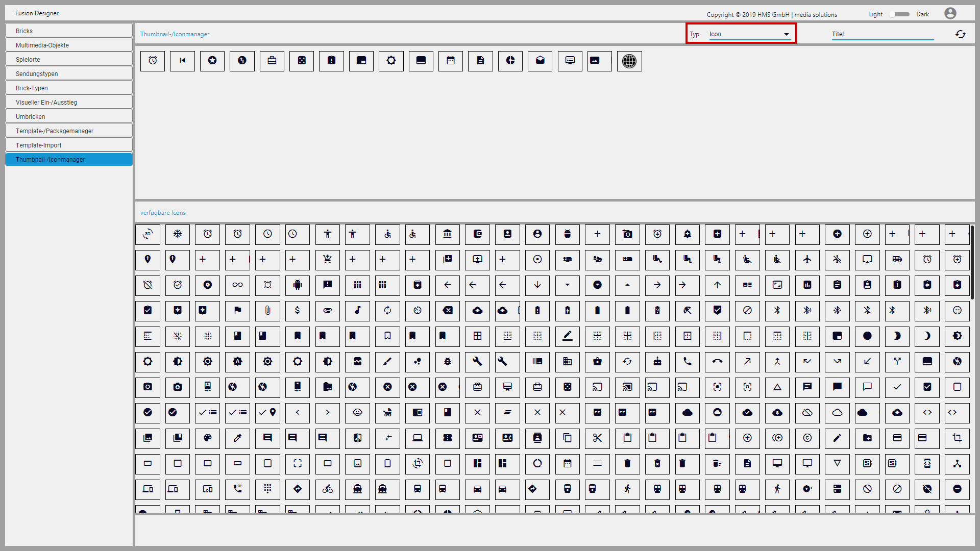Open the Bricks menu item
Image resolution: width=980 pixels, height=551 pixels.
click(x=68, y=31)
